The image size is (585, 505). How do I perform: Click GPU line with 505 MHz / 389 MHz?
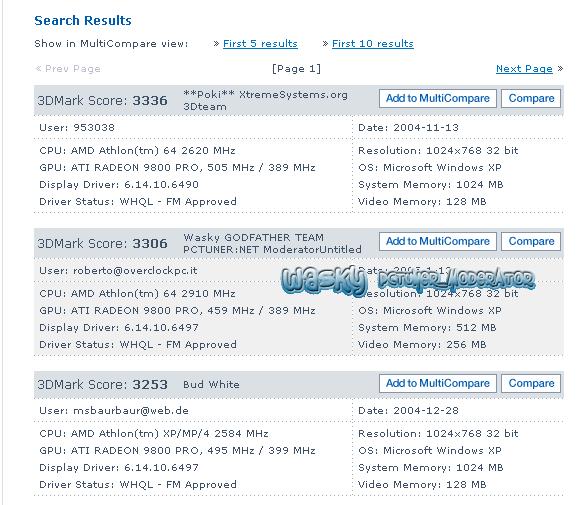pyautogui.click(x=177, y=168)
